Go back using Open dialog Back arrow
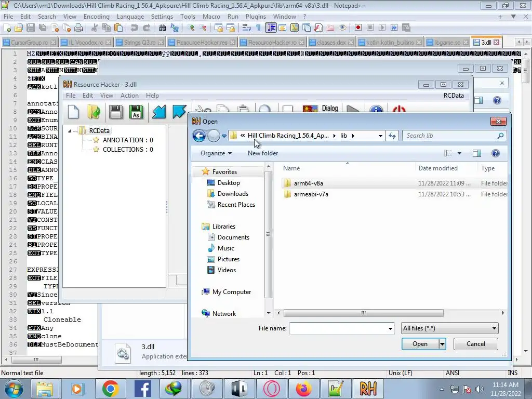532x399 pixels. point(199,136)
